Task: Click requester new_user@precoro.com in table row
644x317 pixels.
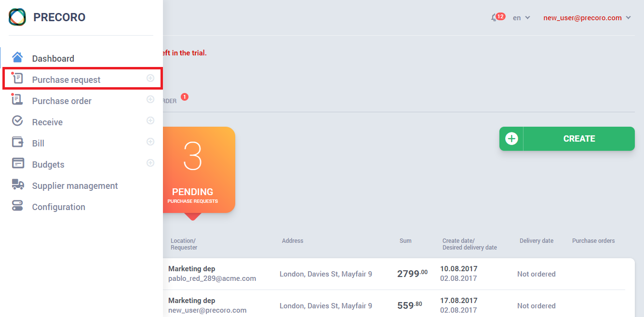Action: tap(207, 310)
